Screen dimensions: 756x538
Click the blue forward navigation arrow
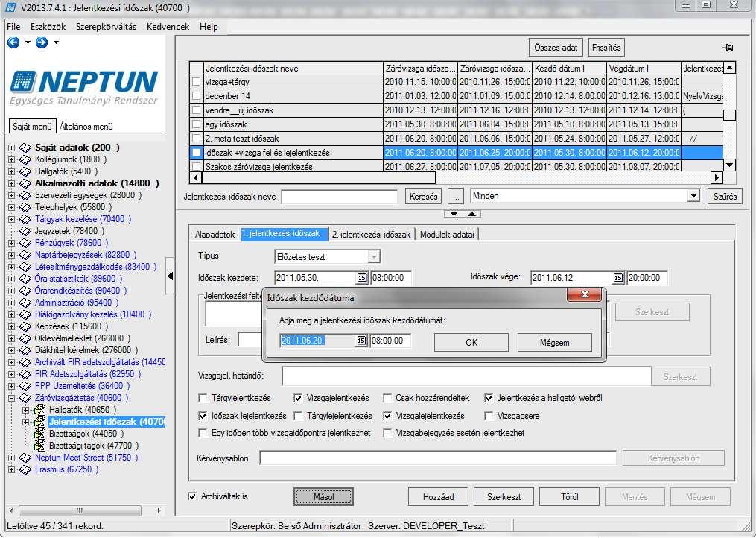click(42, 42)
